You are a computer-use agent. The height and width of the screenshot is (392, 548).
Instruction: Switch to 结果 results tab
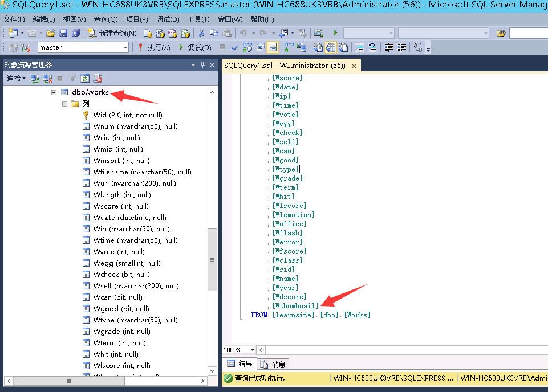tap(240, 364)
